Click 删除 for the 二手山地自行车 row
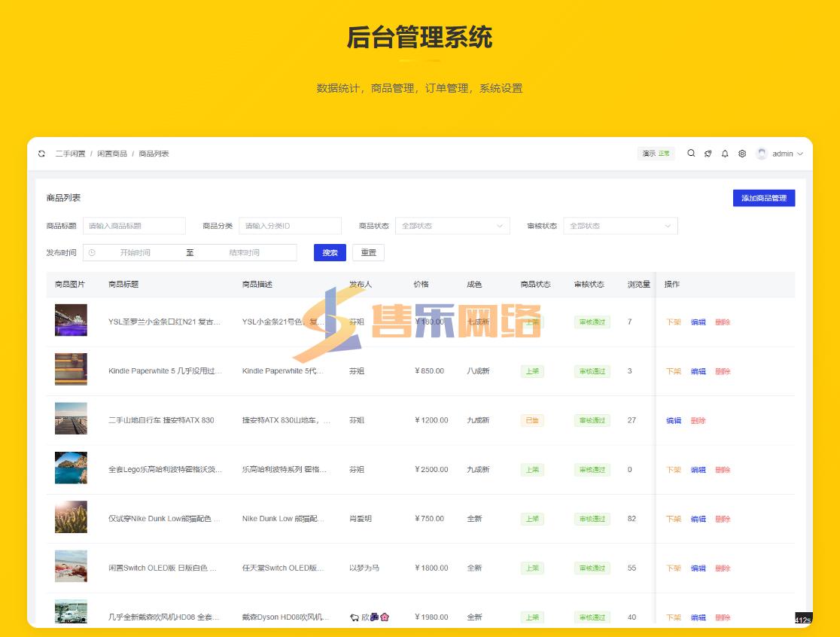The image size is (840, 637). tap(698, 421)
